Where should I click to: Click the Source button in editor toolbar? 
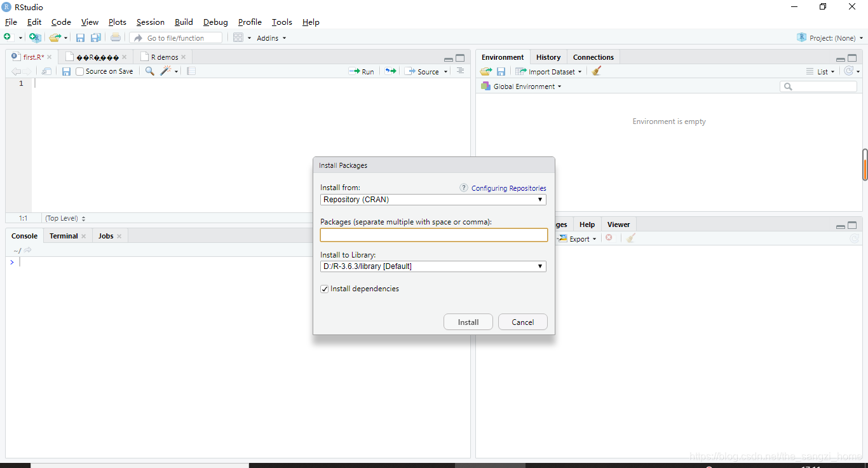[x=423, y=72]
